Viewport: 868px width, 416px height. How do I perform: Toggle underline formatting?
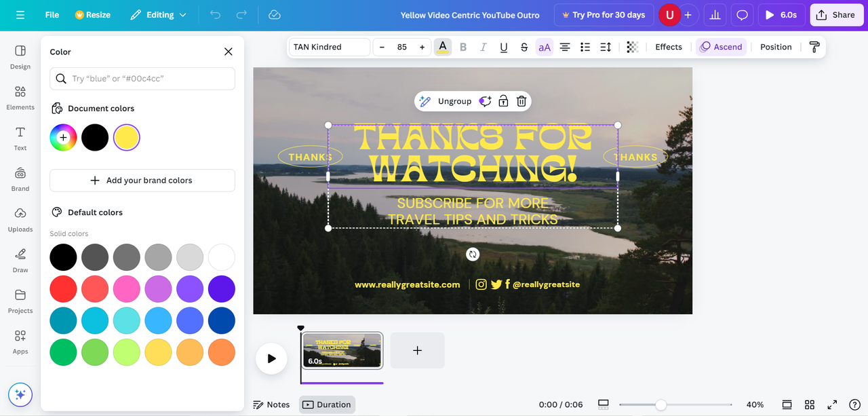[x=504, y=47]
